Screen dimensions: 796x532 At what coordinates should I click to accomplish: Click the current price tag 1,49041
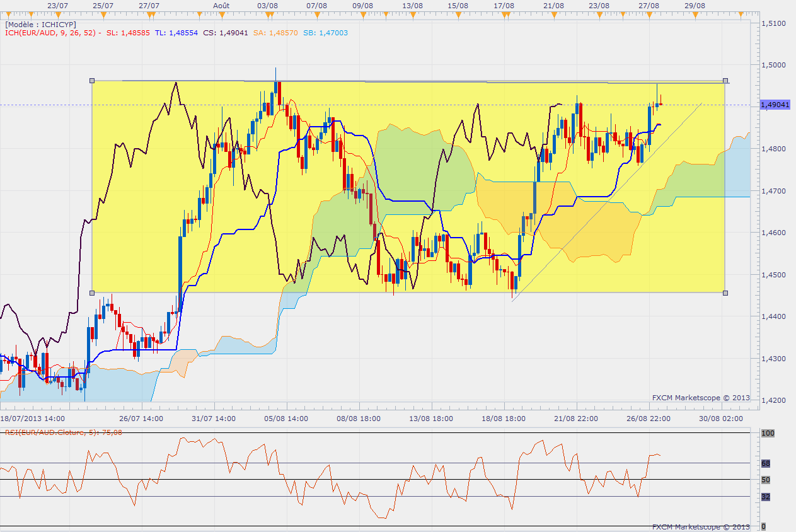click(775, 105)
